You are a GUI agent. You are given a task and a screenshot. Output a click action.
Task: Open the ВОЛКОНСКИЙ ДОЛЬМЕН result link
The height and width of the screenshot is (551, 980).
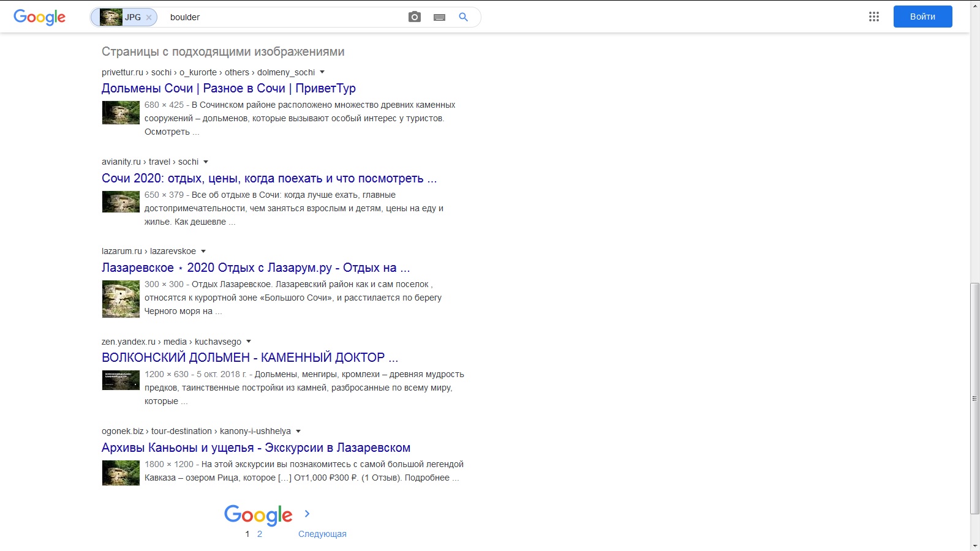pyautogui.click(x=250, y=358)
